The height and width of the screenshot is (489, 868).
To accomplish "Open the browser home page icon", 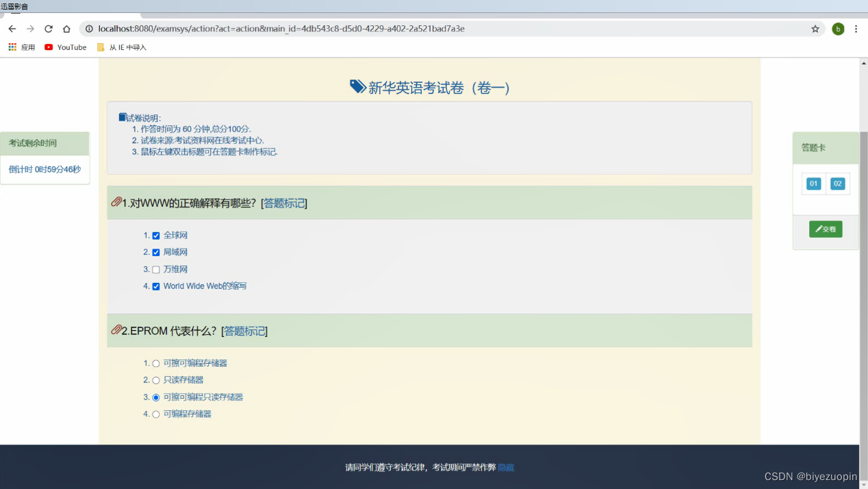I will click(x=66, y=29).
